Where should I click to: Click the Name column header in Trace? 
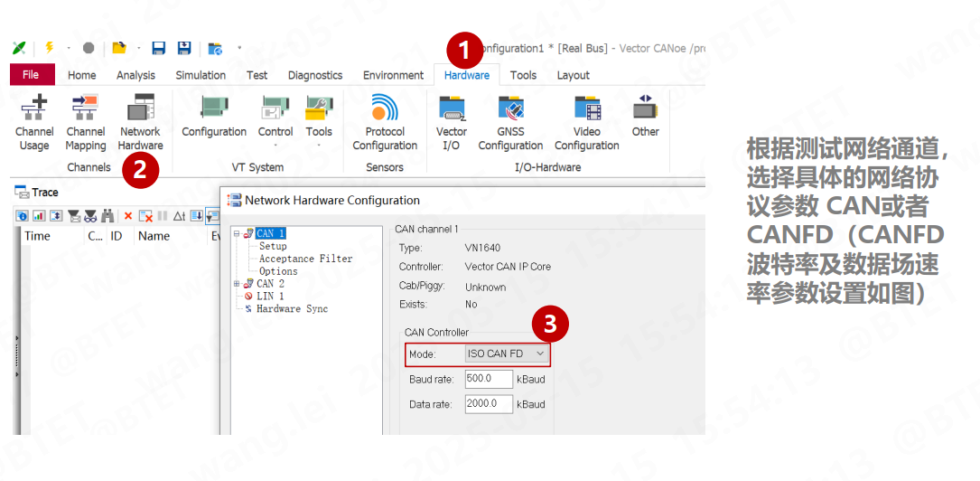(x=154, y=236)
